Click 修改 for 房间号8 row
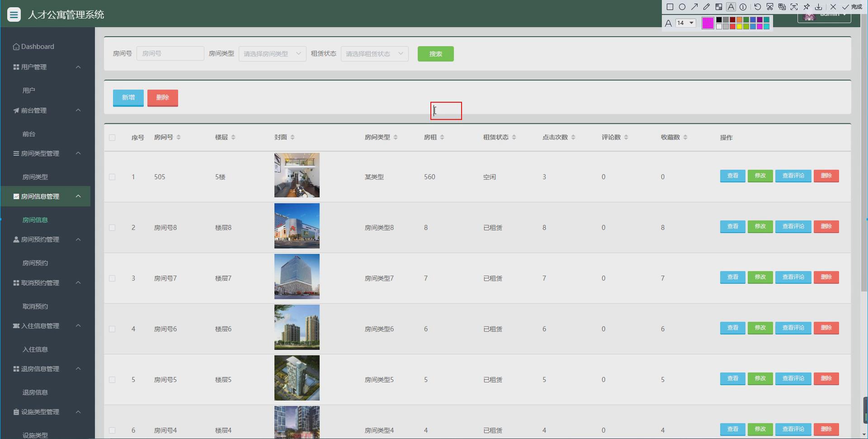This screenshot has height=439, width=868. click(x=760, y=226)
